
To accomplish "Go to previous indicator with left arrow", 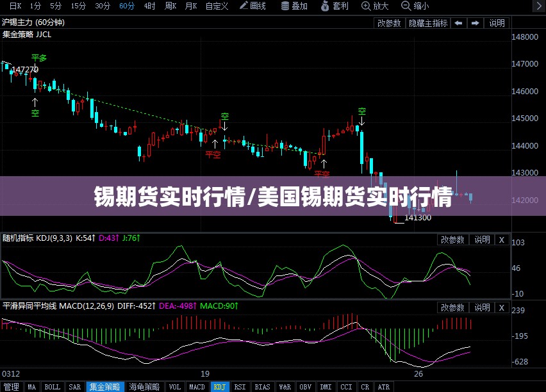I will coord(459,23).
